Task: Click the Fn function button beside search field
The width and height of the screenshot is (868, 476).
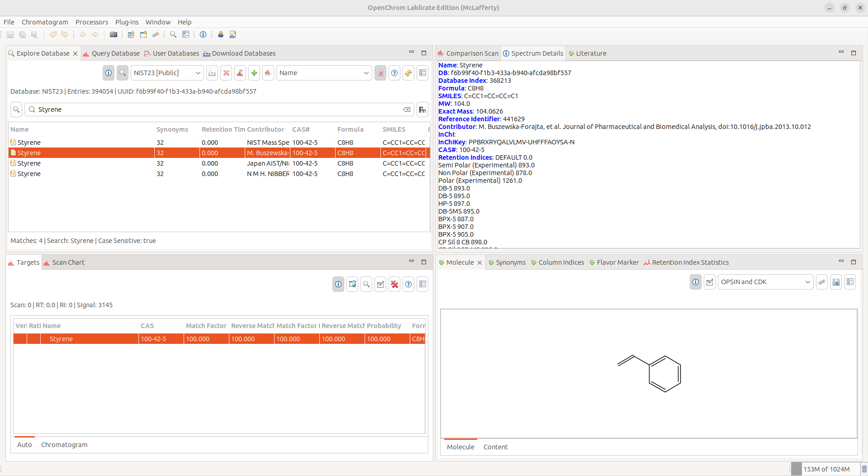Action: tap(422, 109)
